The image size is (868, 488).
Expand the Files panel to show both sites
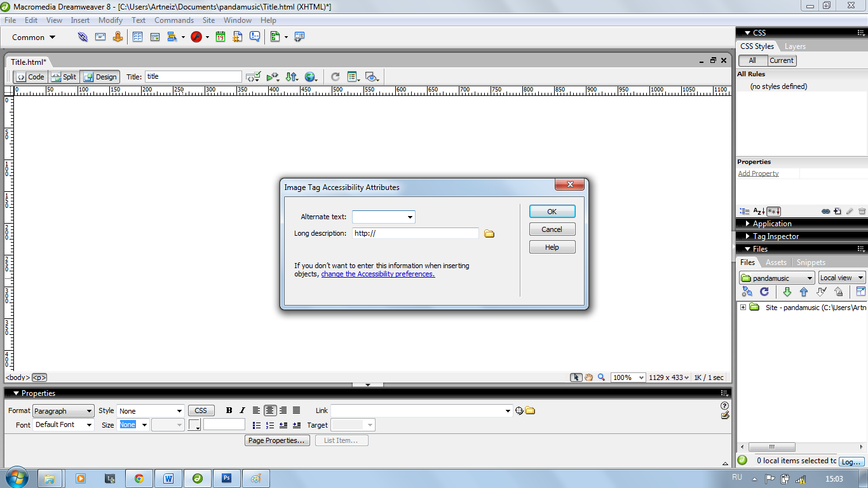coord(861,292)
